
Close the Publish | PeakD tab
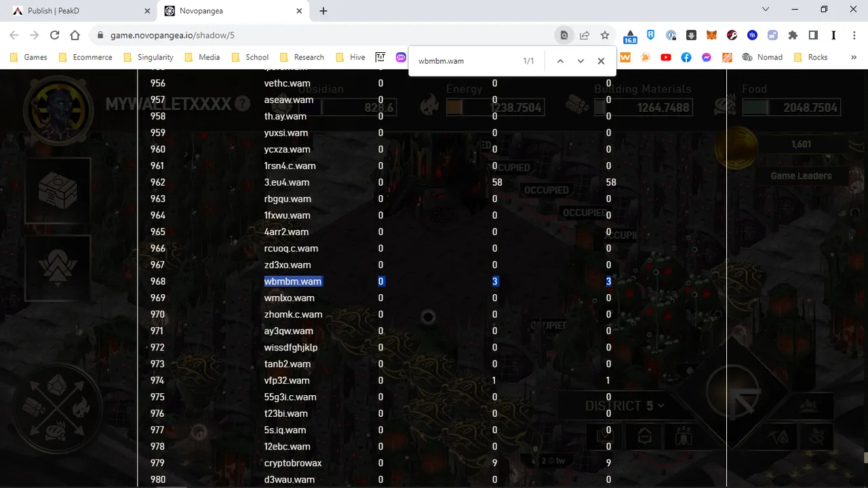coord(147,11)
